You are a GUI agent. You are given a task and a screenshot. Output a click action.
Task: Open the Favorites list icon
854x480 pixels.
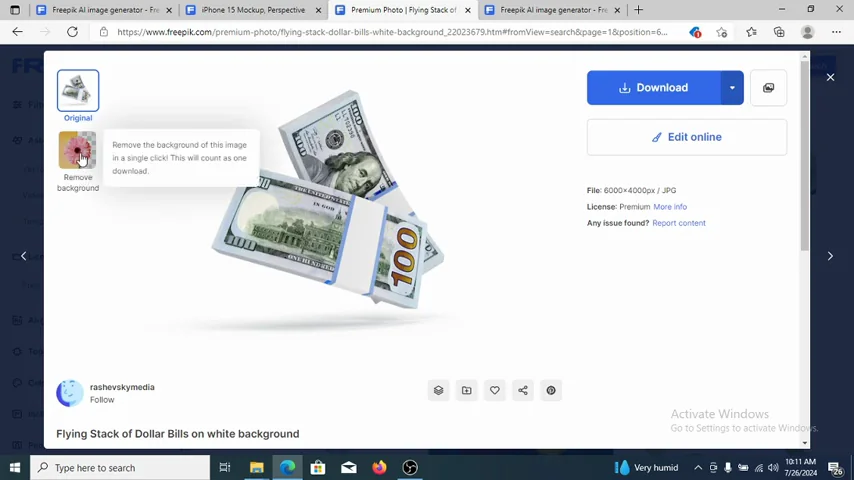[x=752, y=32]
